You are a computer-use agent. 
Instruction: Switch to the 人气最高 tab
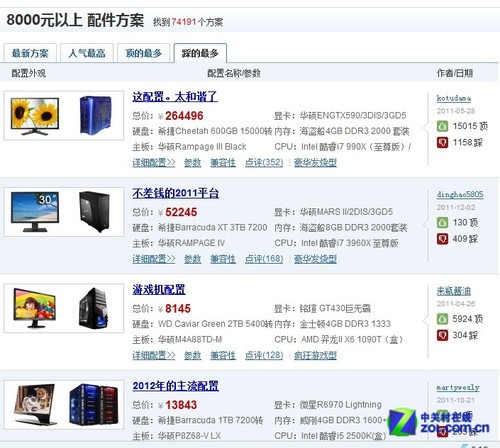[87, 53]
